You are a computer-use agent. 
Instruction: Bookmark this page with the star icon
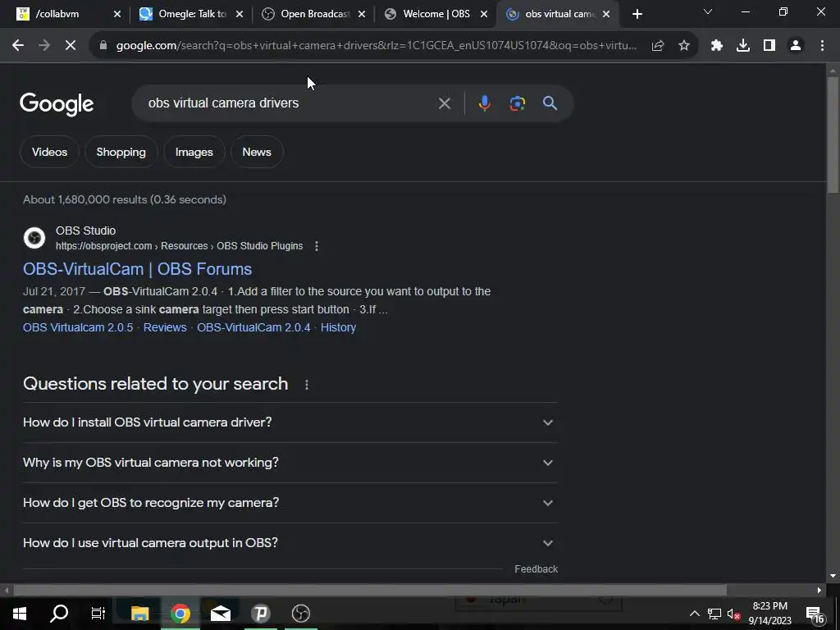(684, 46)
